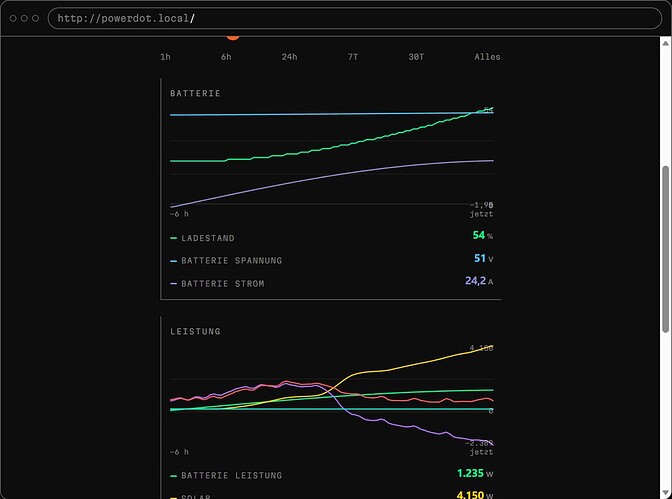Choose the 30T time range tab
The image size is (672, 499).
[x=416, y=57]
